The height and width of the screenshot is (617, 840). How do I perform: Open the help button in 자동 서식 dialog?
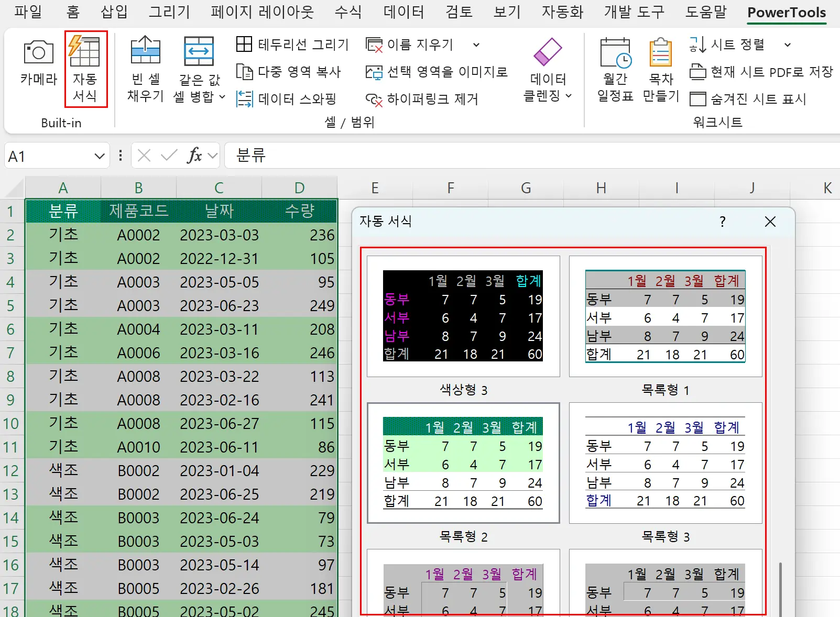(723, 222)
